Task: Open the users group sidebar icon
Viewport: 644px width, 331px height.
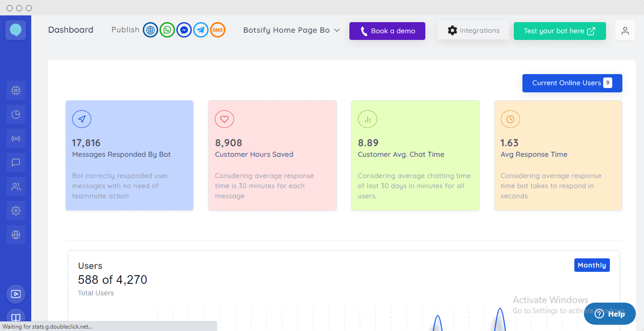Action: click(16, 187)
